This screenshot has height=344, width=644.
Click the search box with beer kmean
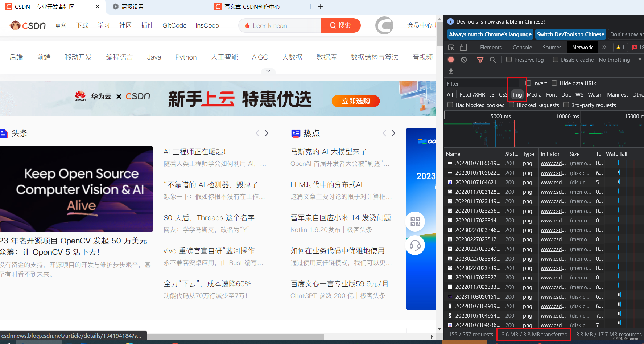[x=280, y=25]
